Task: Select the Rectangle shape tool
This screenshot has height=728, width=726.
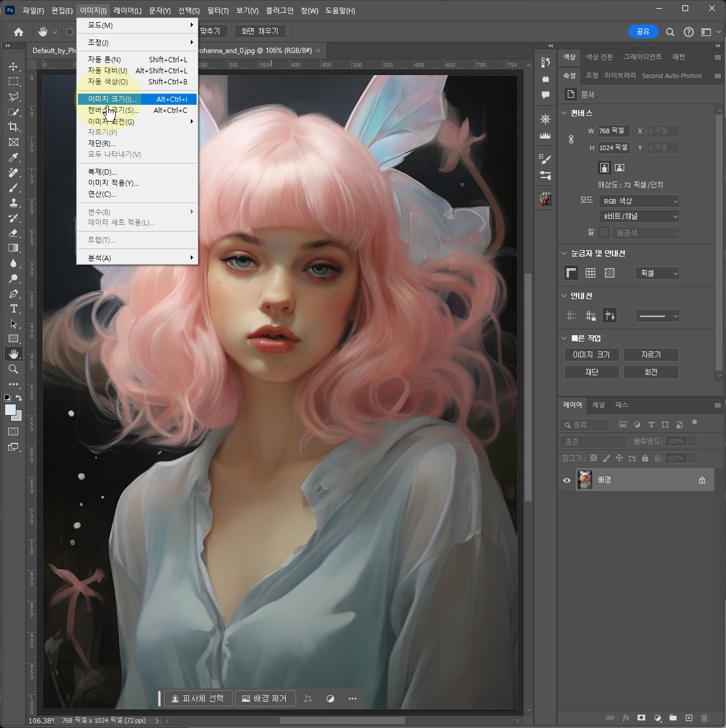Action: coord(13,339)
